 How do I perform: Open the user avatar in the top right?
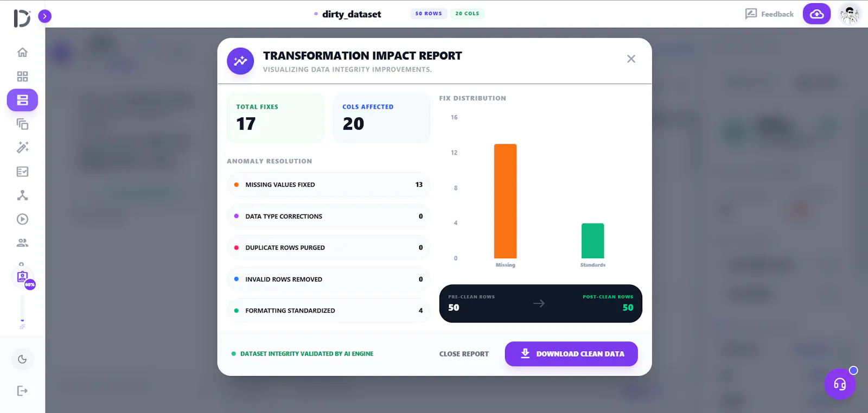tap(850, 14)
